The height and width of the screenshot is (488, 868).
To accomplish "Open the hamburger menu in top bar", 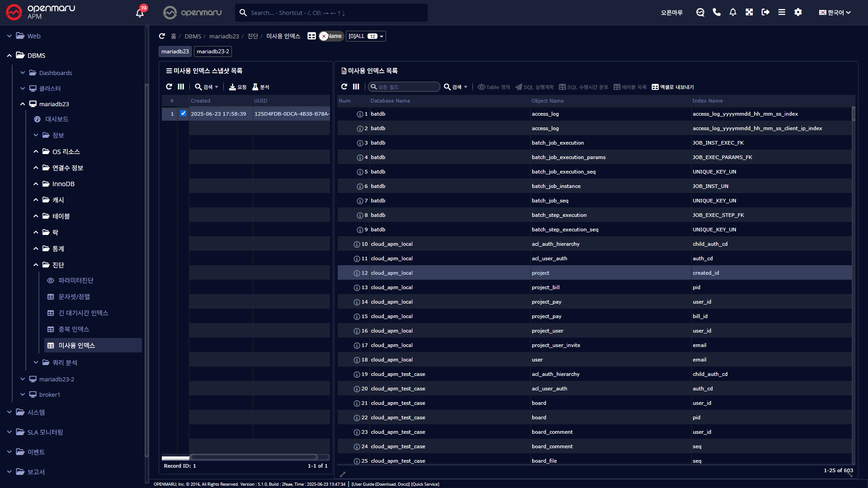I will click(782, 12).
